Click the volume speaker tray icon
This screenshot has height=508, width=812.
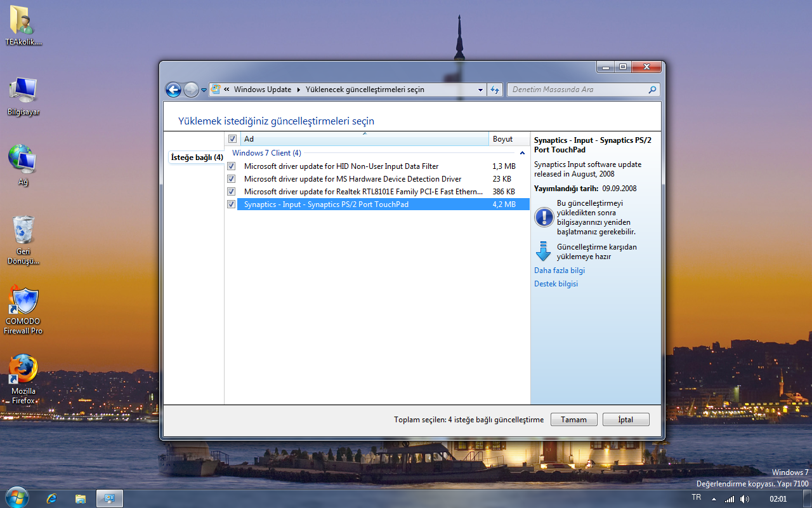point(744,499)
